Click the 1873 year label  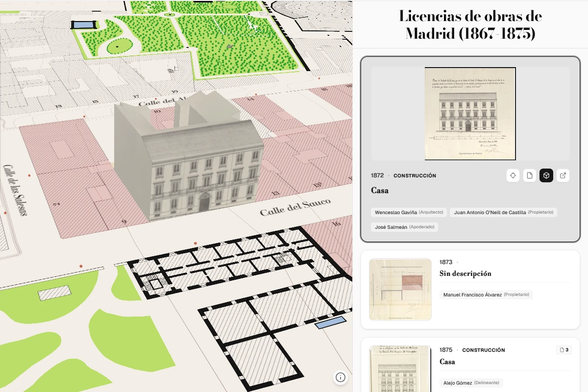coord(446,262)
